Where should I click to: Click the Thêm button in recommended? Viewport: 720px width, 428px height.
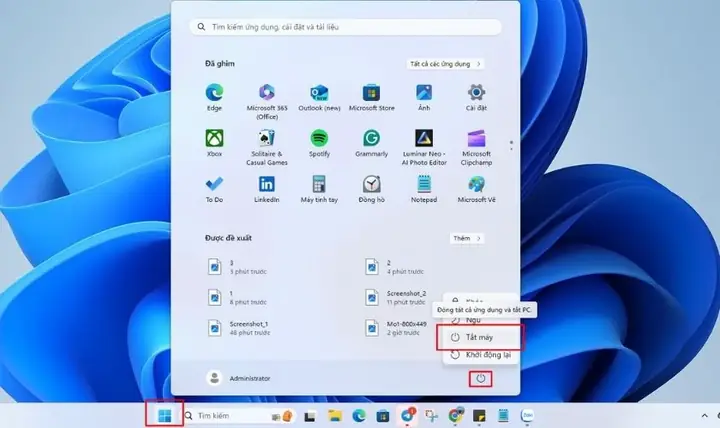coord(467,238)
